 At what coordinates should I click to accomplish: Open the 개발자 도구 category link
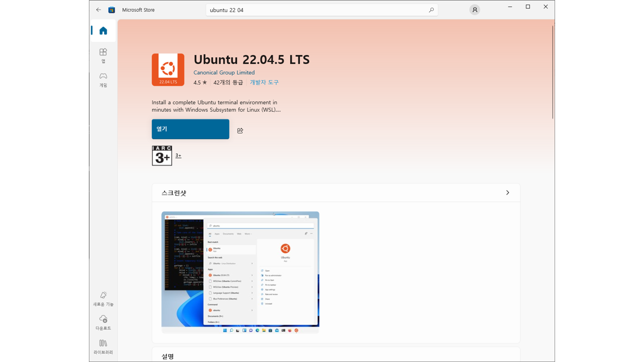pyautogui.click(x=264, y=82)
